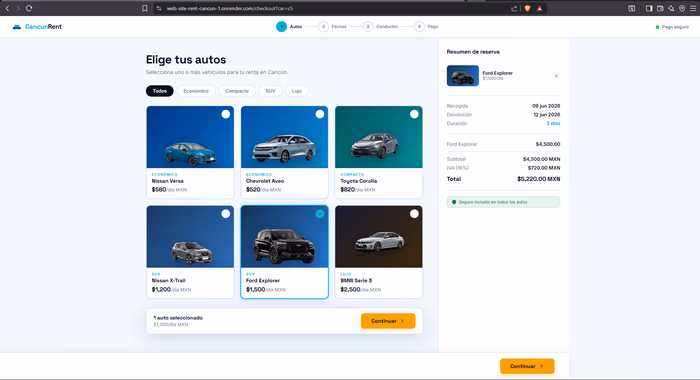Open Brave Rewards triangle icon
700x380 pixels.
[x=539, y=8]
